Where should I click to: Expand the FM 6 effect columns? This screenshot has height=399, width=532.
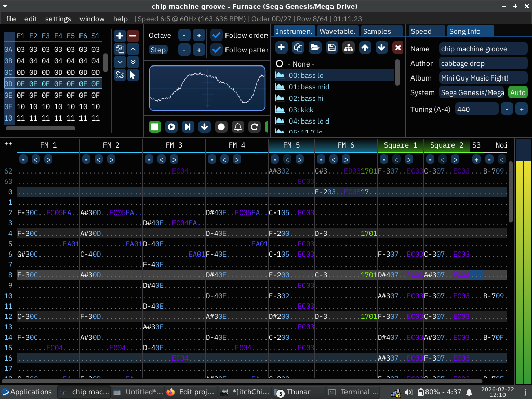pyautogui.click(x=345, y=159)
